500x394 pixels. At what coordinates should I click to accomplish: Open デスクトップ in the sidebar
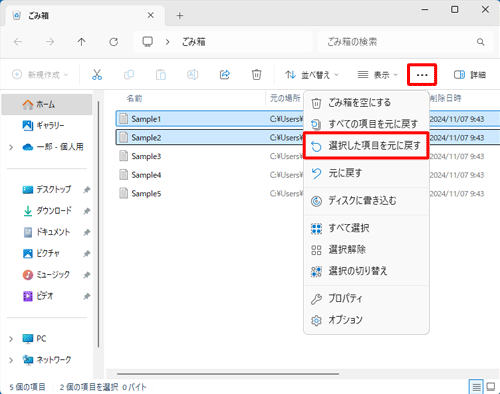click(47, 189)
